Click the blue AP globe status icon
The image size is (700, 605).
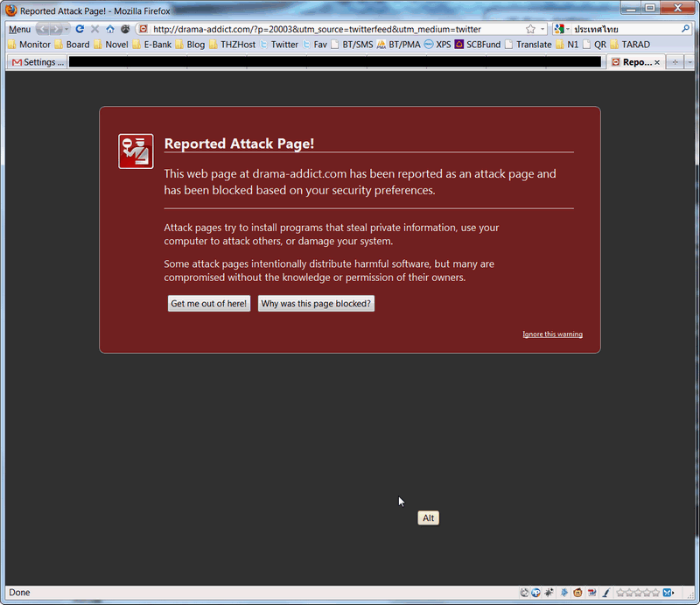point(536,593)
